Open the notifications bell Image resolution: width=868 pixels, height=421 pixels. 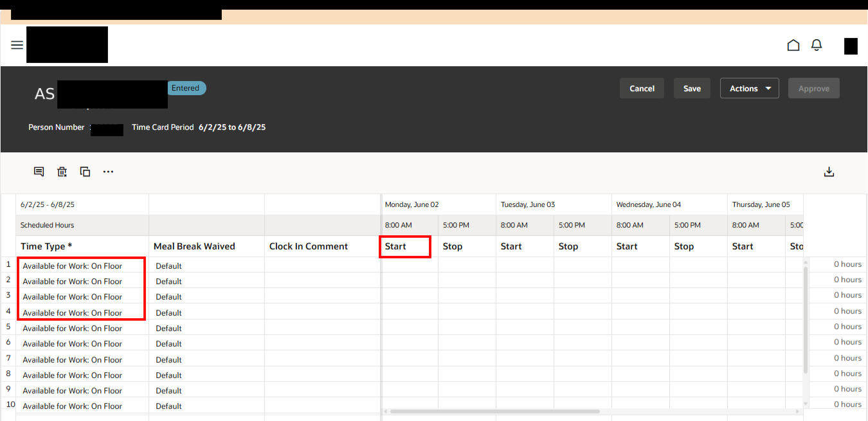click(817, 45)
